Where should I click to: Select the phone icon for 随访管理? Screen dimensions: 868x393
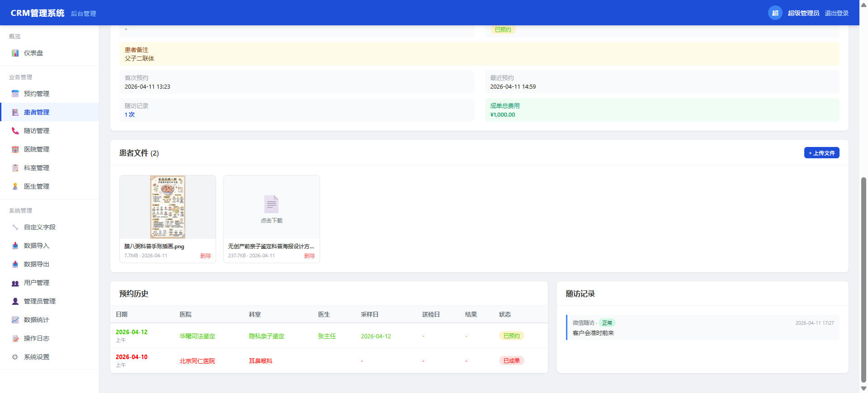15,131
